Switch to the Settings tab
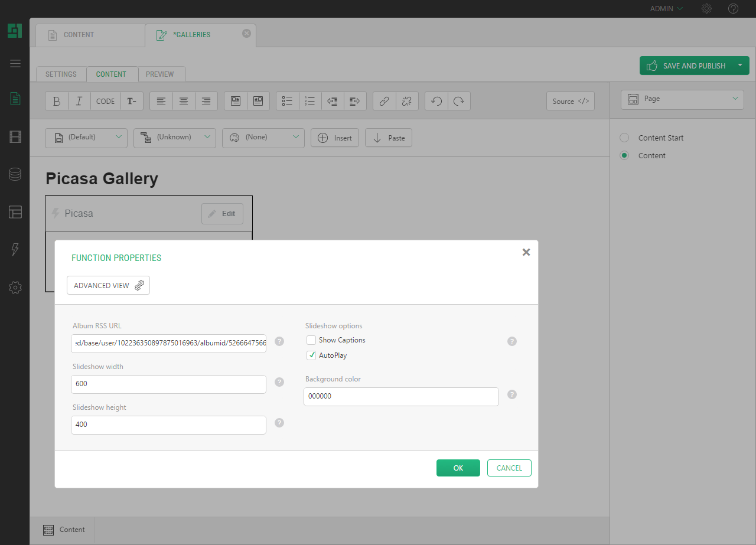This screenshot has height=545, width=756. (61, 74)
